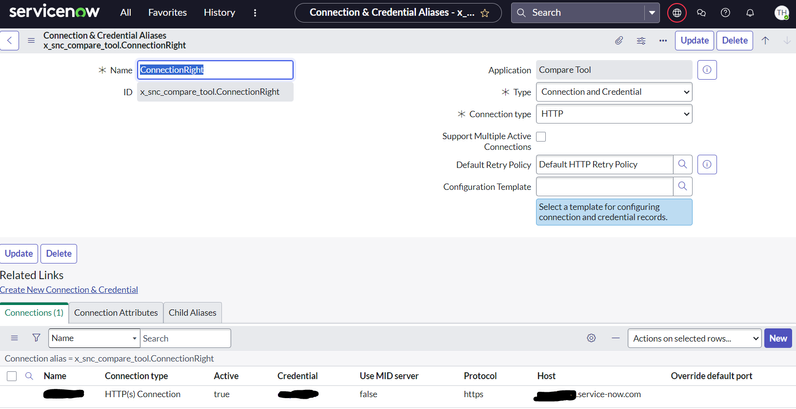Toggle column search magnifier icon
The height and width of the screenshot is (409, 796).
click(29, 376)
